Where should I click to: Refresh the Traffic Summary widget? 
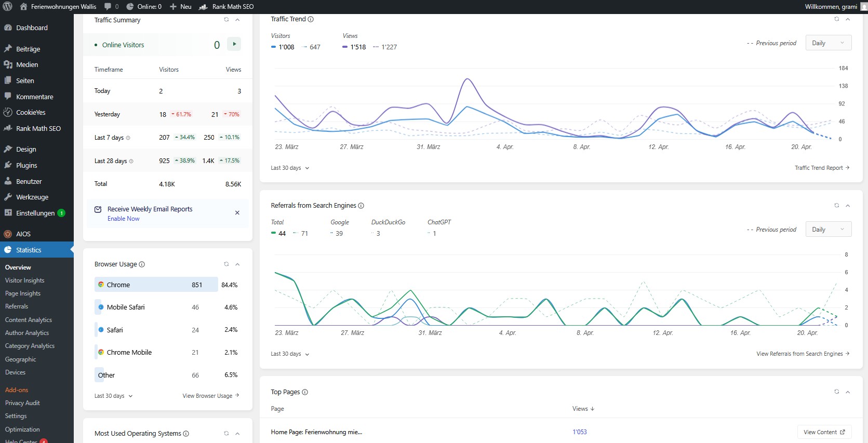coord(226,20)
